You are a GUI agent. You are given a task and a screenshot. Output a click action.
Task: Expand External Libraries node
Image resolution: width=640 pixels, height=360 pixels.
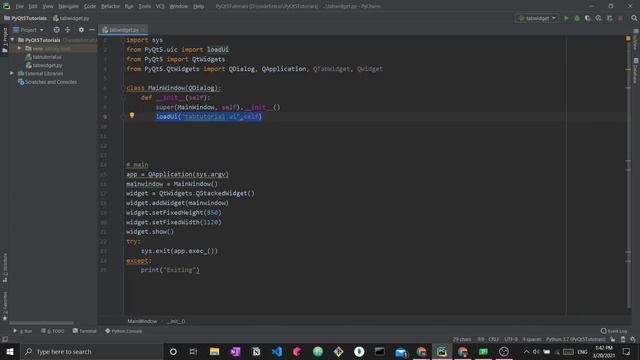(x=12, y=73)
